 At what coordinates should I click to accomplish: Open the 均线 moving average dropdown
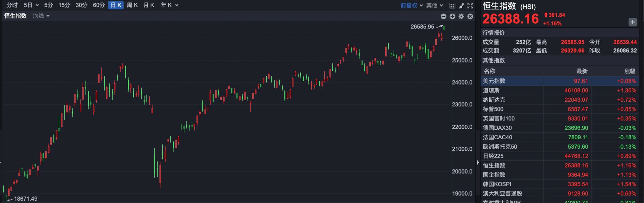point(41,16)
